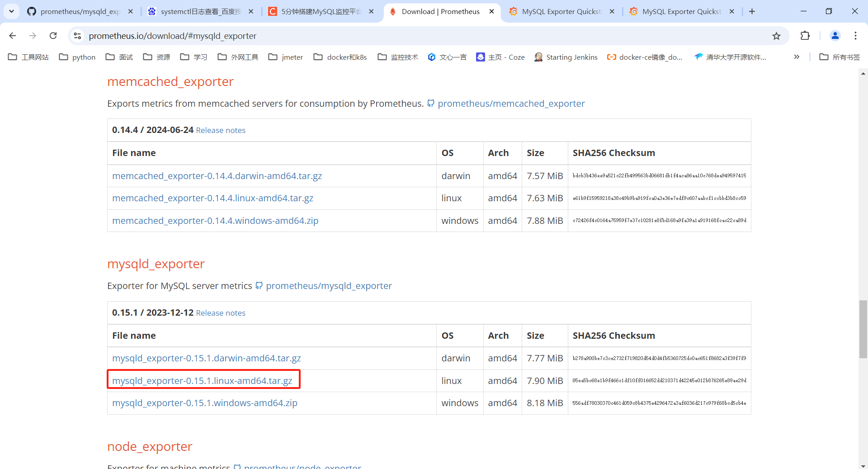Click the browser back arrow
This screenshot has height=469, width=868.
pos(13,36)
